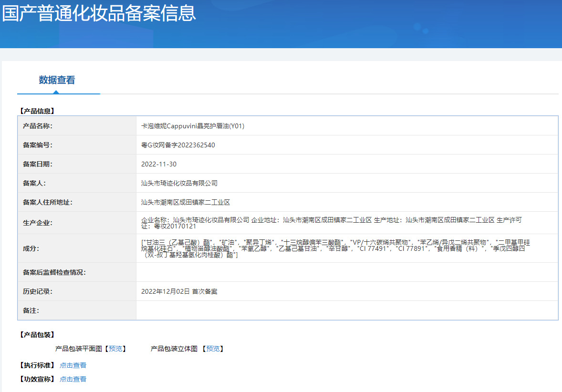The width and height of the screenshot is (562, 392).
Task: Open 点击查看 link for 执行标准
Action: (x=73, y=365)
